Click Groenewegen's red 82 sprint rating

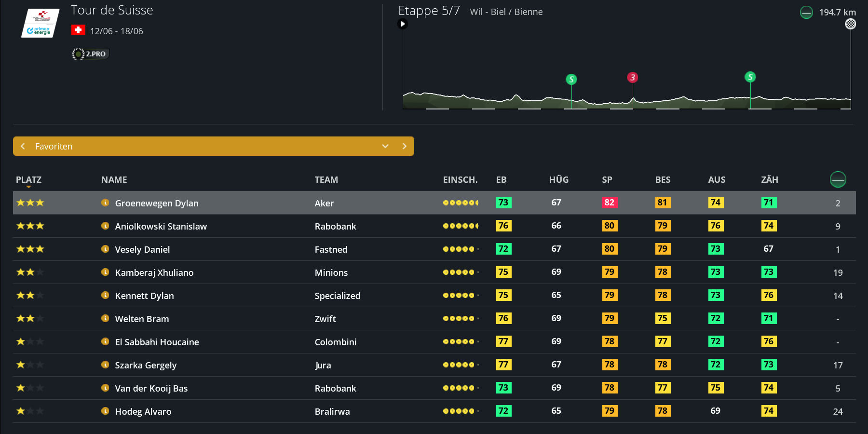[609, 203]
